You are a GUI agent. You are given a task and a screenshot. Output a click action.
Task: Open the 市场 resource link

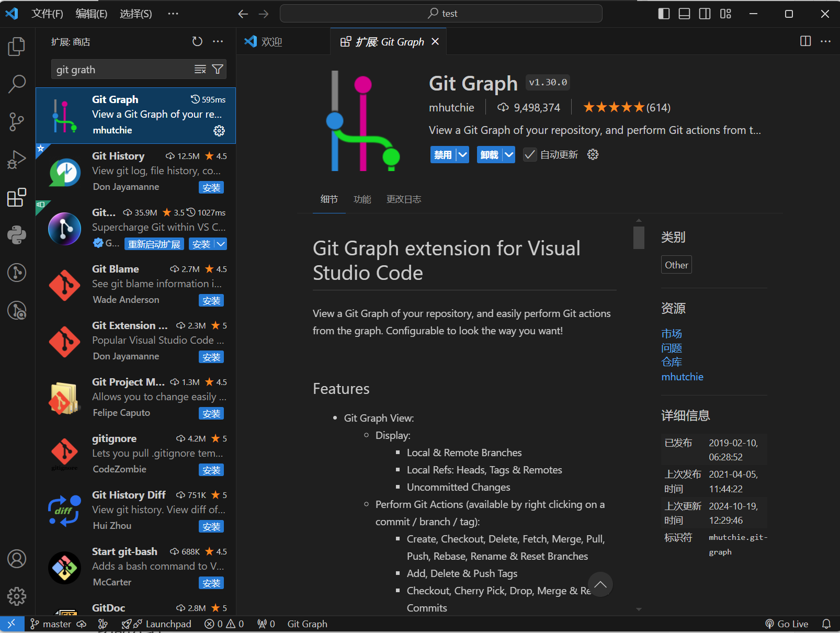coord(672,333)
